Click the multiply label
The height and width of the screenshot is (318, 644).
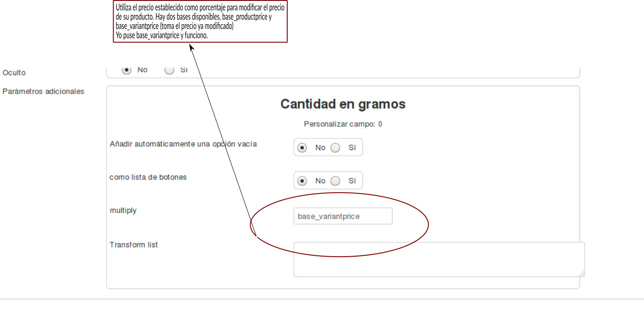123,211
